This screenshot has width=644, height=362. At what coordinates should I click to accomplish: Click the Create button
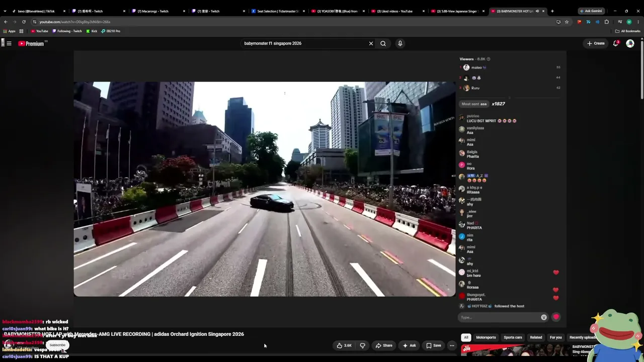click(x=596, y=44)
